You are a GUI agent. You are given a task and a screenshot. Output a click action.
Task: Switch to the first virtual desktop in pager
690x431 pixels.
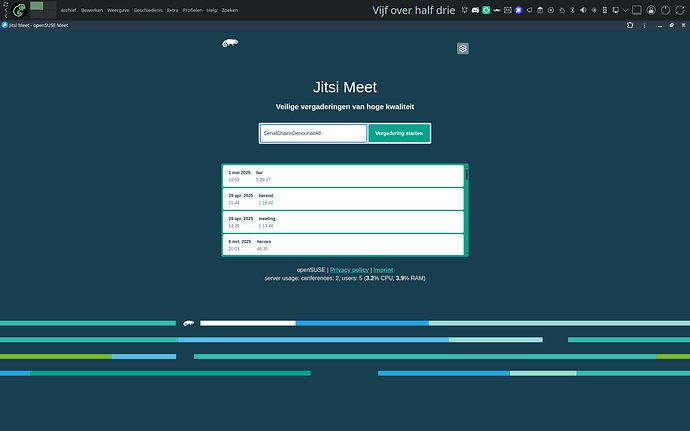tap(37, 6)
